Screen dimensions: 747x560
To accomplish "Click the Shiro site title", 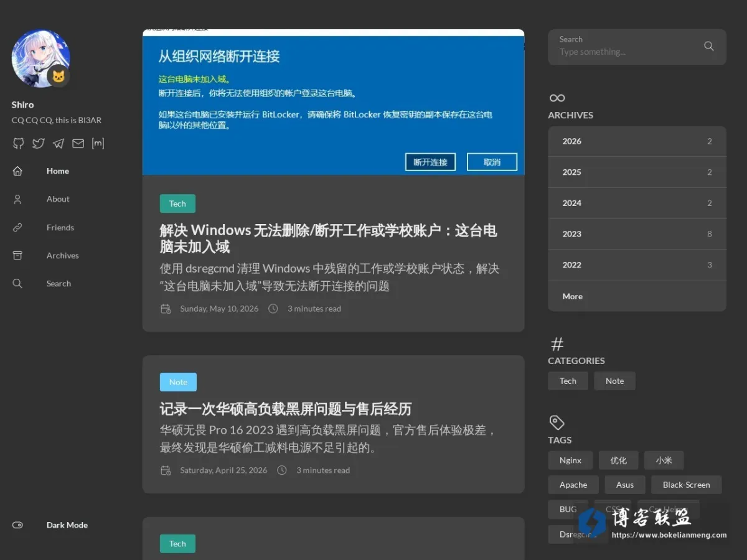I will 22,105.
